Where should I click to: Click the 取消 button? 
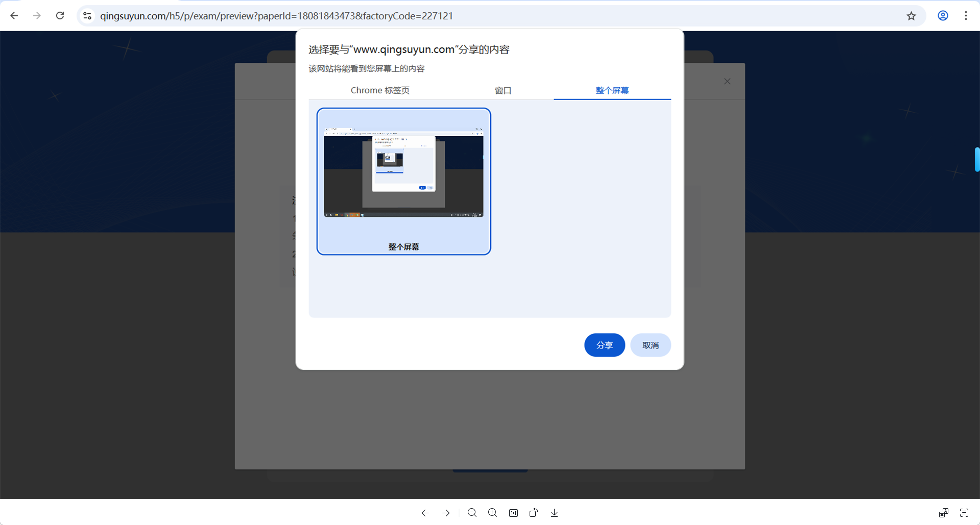coord(650,345)
